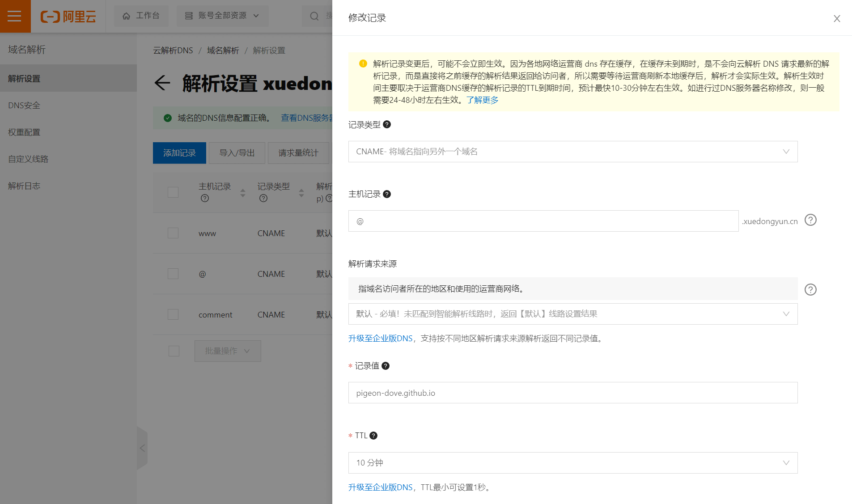
Task: Click the 了解更多 link in the notice
Action: click(482, 100)
